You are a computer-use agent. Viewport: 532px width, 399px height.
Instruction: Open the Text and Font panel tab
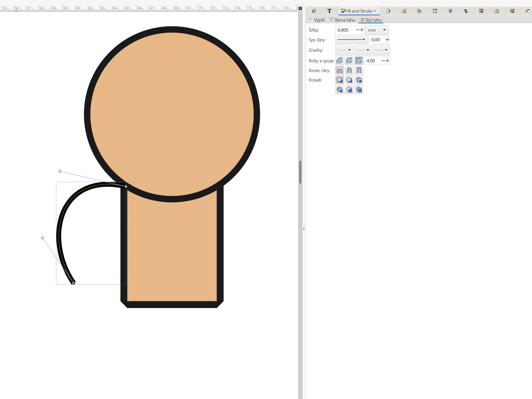[x=329, y=11]
